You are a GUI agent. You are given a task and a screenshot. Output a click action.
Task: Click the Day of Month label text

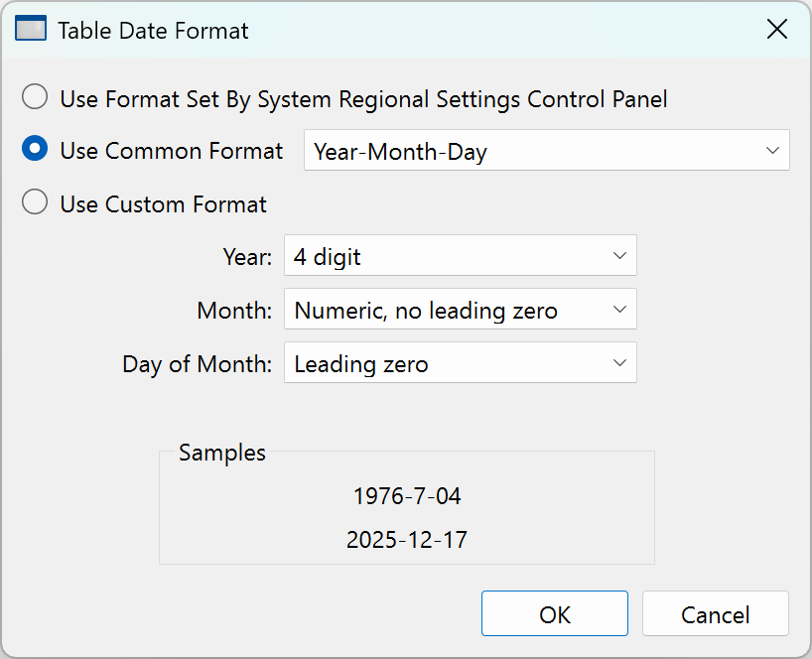197,364
